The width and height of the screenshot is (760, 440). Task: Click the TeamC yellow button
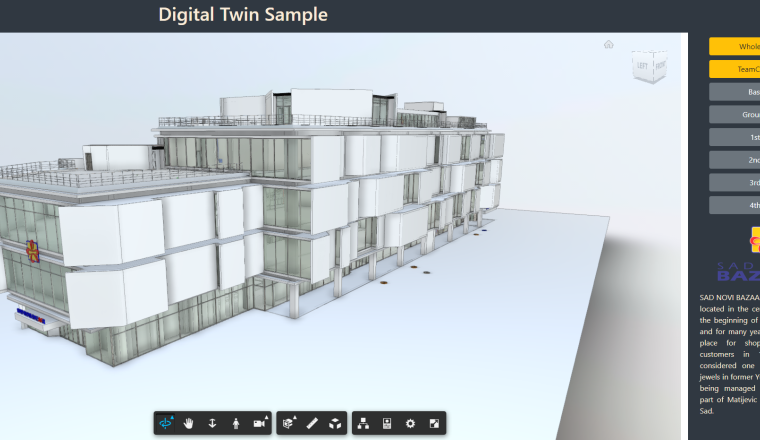[734, 69]
